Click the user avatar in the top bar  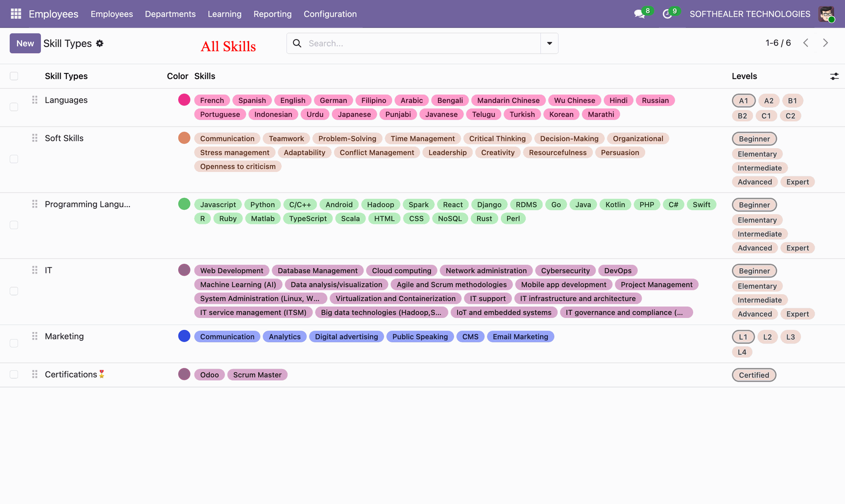coord(826,14)
